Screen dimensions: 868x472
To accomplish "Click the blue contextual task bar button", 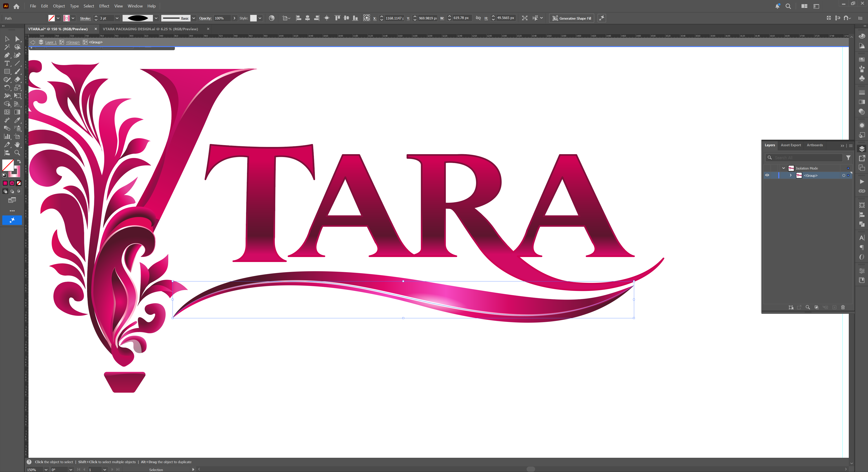I will (x=12, y=220).
